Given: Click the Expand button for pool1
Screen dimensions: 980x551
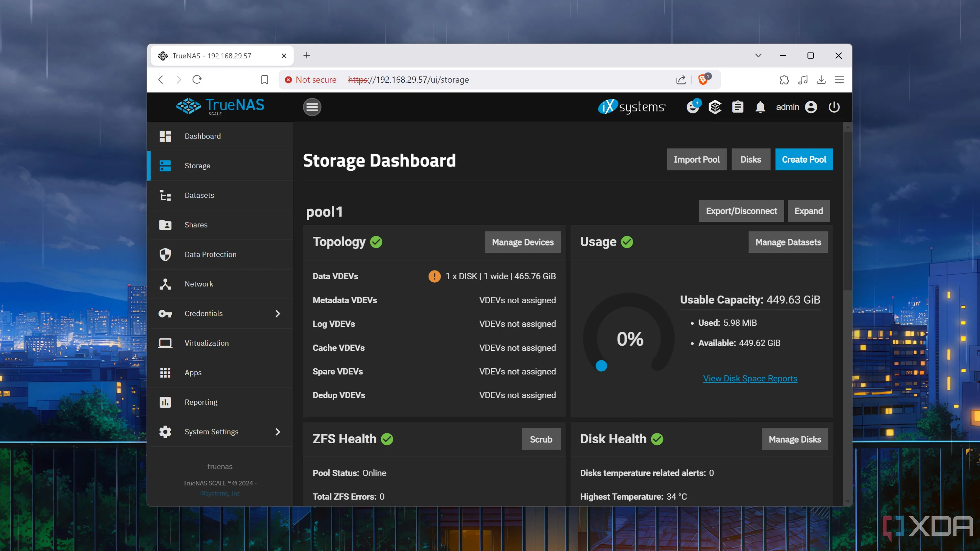Looking at the screenshot, I should (x=808, y=211).
